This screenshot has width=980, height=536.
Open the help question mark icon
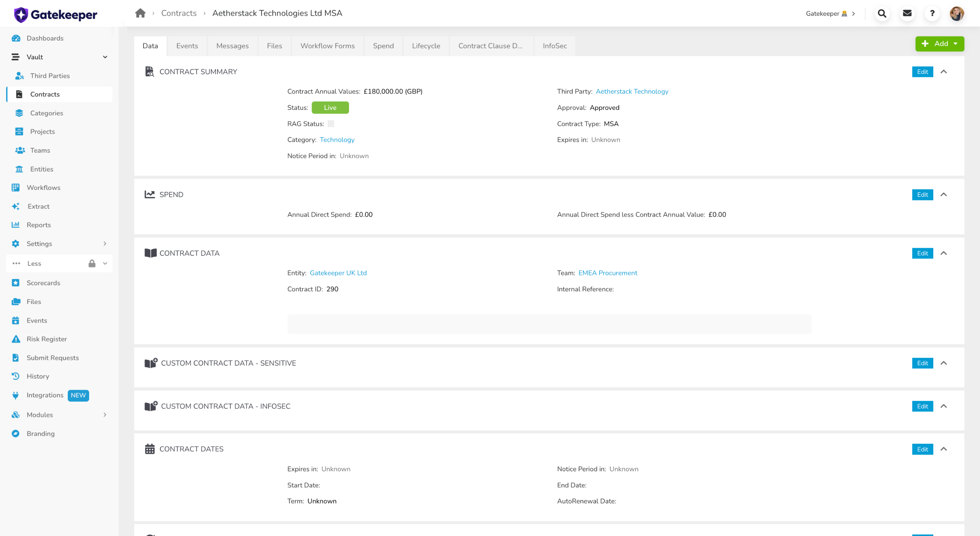[932, 13]
